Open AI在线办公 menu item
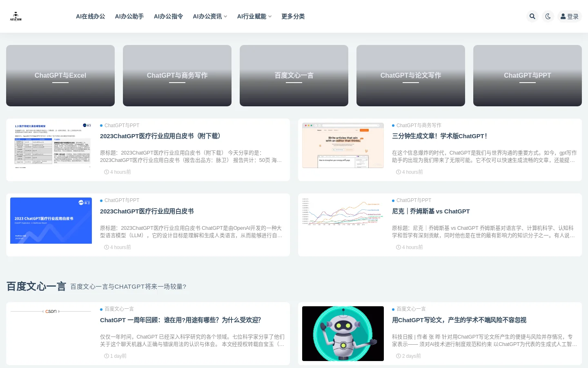 point(91,16)
